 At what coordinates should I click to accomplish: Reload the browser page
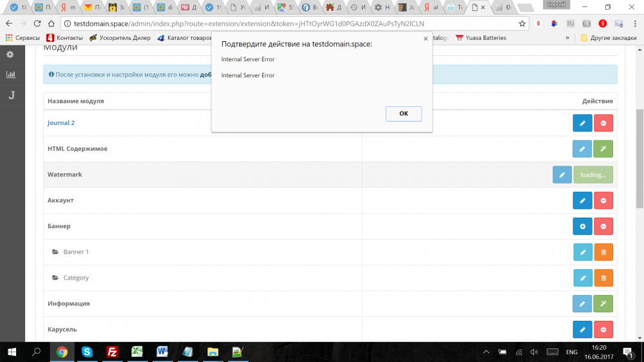tap(37, 23)
